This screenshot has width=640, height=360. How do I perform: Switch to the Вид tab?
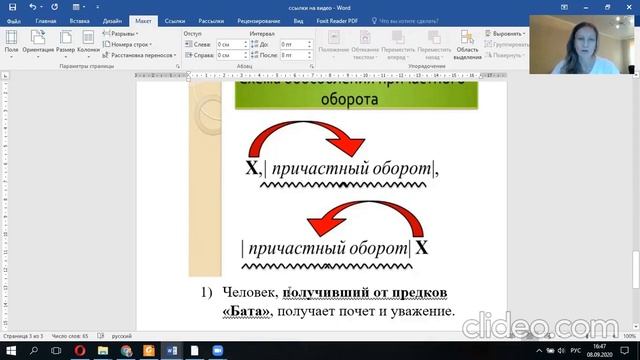(298, 21)
